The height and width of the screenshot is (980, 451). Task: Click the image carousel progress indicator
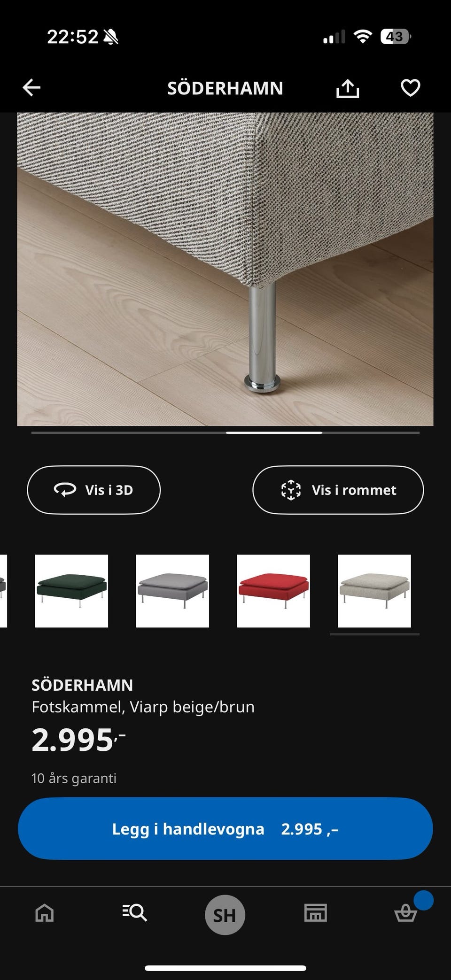225,432
